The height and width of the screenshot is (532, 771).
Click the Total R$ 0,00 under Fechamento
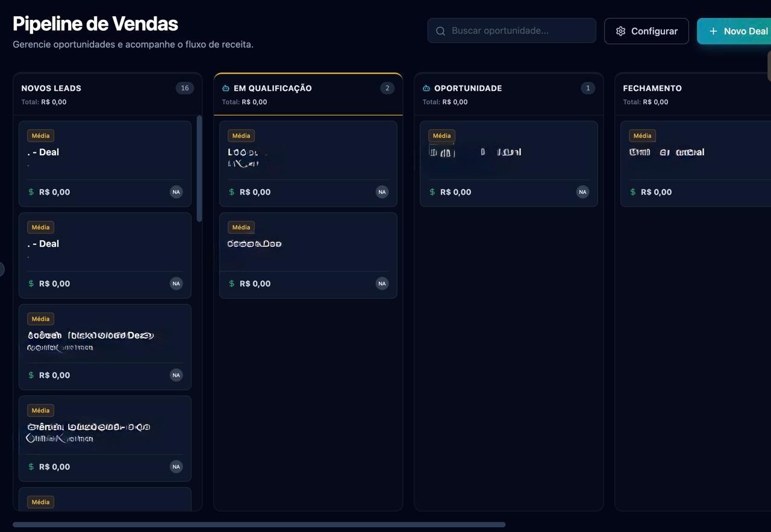[x=646, y=102]
